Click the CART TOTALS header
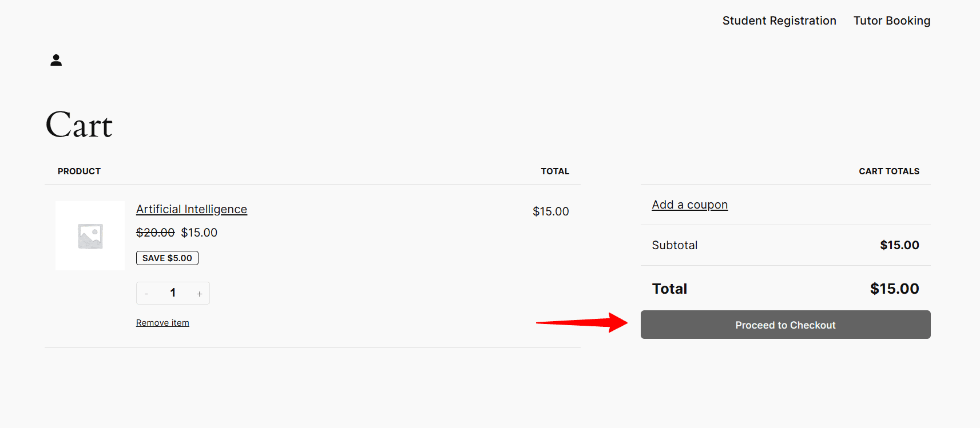 (889, 171)
